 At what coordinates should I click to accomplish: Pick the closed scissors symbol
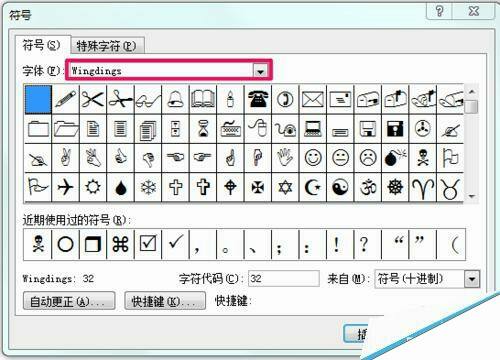(93, 99)
